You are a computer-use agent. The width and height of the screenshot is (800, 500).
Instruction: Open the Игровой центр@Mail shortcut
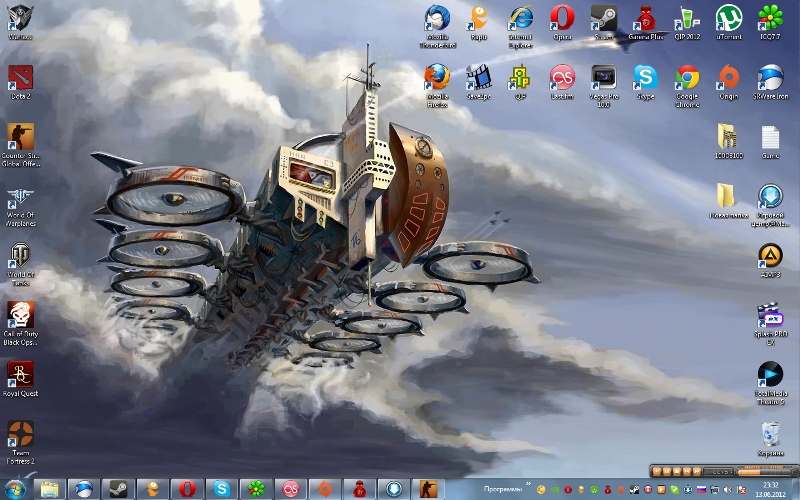[x=770, y=205]
